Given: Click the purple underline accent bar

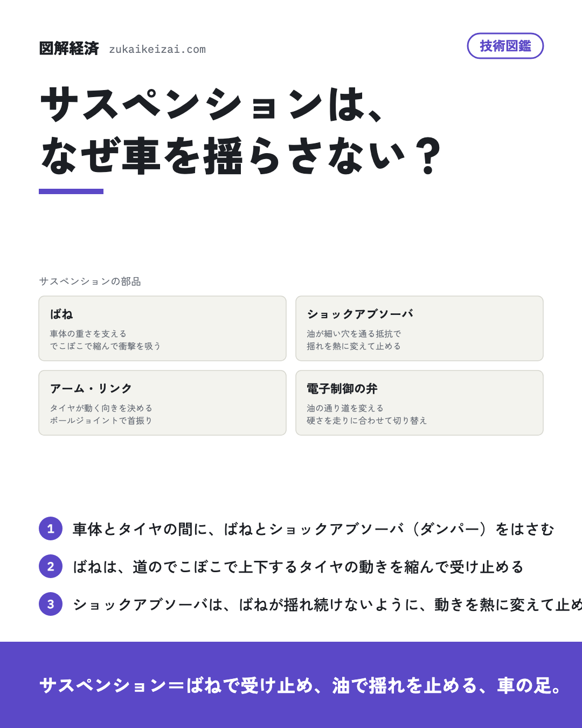Looking at the screenshot, I should coord(71,191).
